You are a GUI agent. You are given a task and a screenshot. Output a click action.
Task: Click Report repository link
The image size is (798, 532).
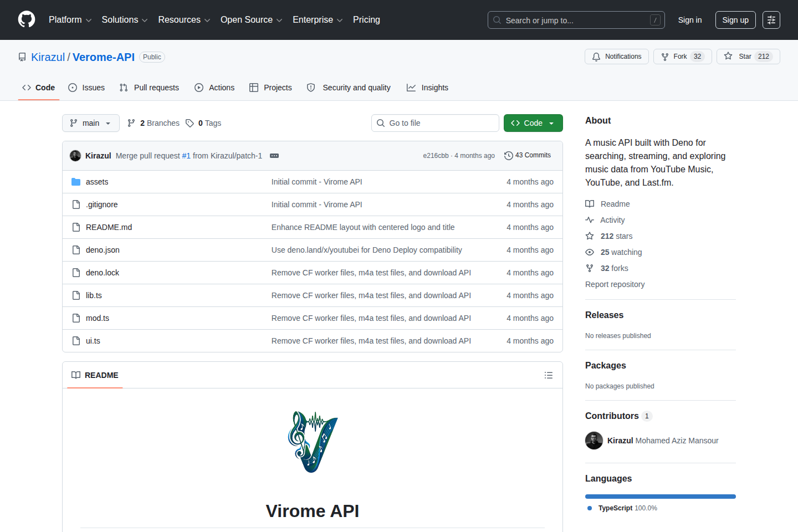(615, 284)
